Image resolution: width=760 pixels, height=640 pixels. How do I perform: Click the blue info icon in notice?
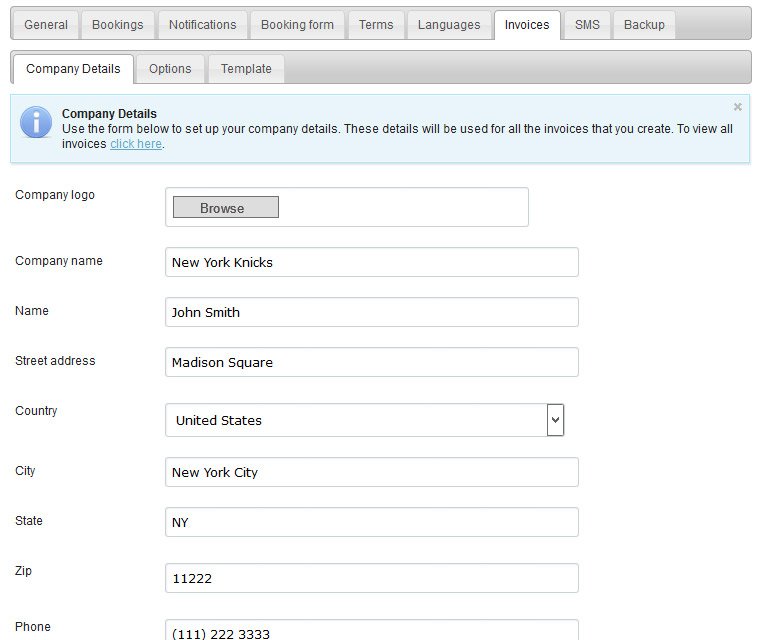pos(36,122)
